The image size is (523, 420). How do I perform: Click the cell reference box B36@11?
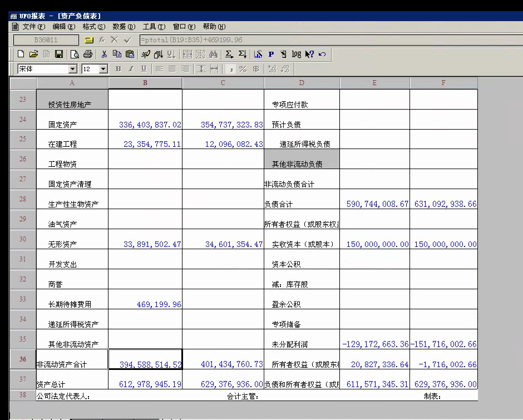point(46,40)
